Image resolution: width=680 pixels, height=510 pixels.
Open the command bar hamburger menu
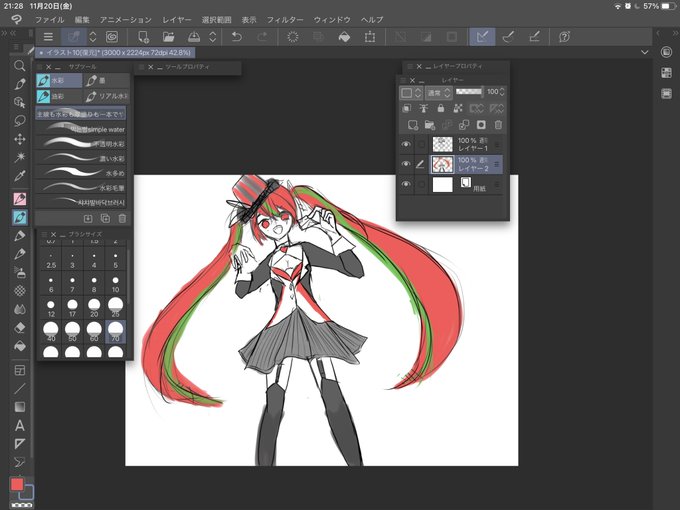tap(48, 37)
